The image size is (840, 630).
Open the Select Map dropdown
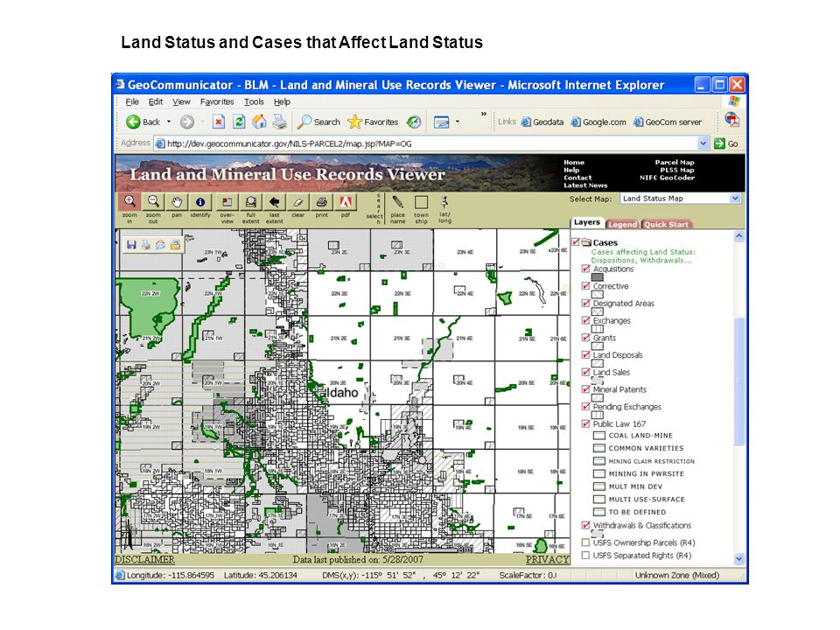734,199
